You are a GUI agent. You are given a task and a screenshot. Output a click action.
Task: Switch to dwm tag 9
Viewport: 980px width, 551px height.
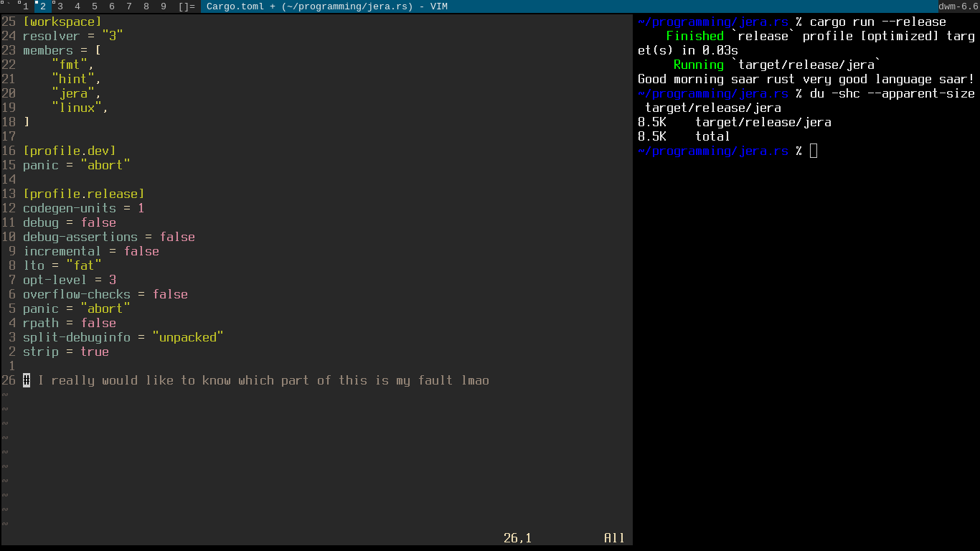[x=164, y=6]
